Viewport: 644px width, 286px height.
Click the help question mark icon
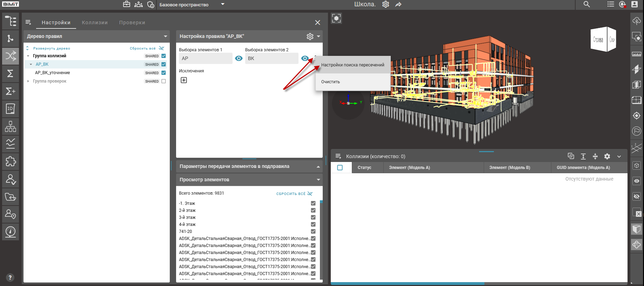pos(10,278)
